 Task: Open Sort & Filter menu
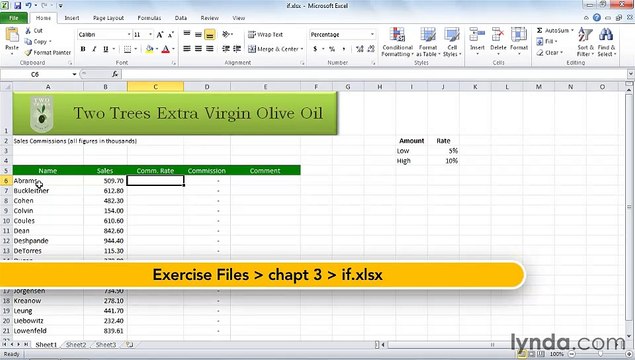pos(585,42)
